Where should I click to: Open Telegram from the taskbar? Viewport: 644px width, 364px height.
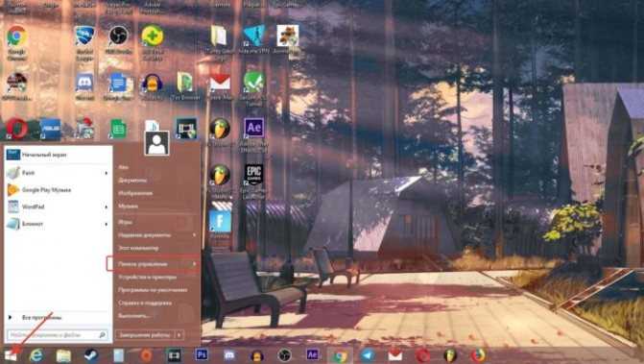(x=368, y=355)
